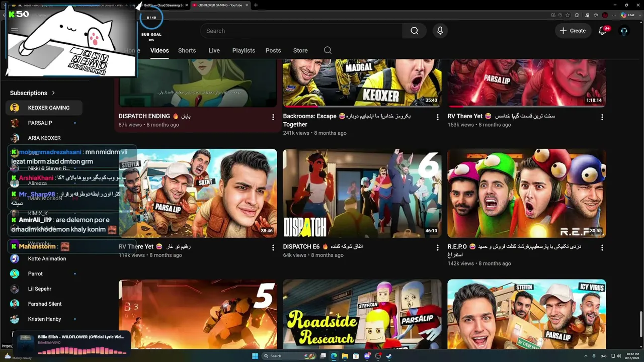Open the YouTube notifications bell
644x362 pixels.
click(602, 31)
